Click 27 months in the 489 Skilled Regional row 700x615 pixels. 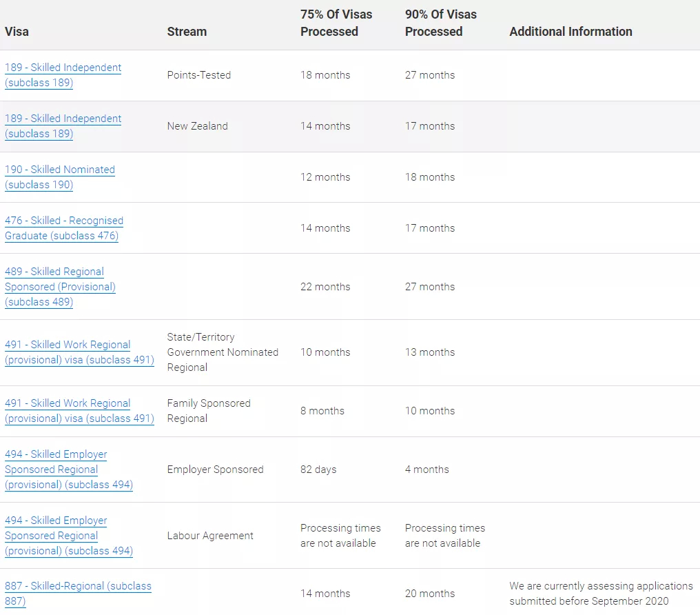(x=430, y=287)
